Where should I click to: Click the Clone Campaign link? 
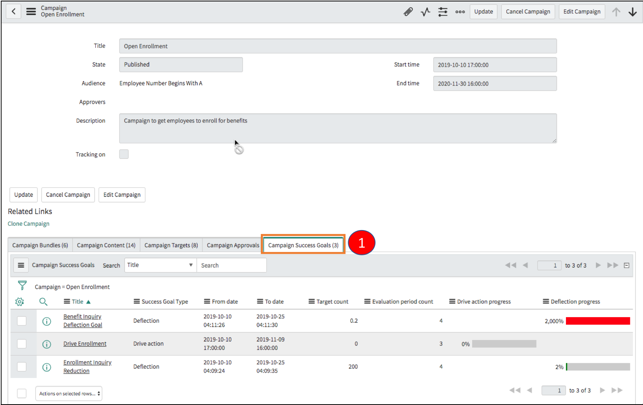pyautogui.click(x=28, y=224)
